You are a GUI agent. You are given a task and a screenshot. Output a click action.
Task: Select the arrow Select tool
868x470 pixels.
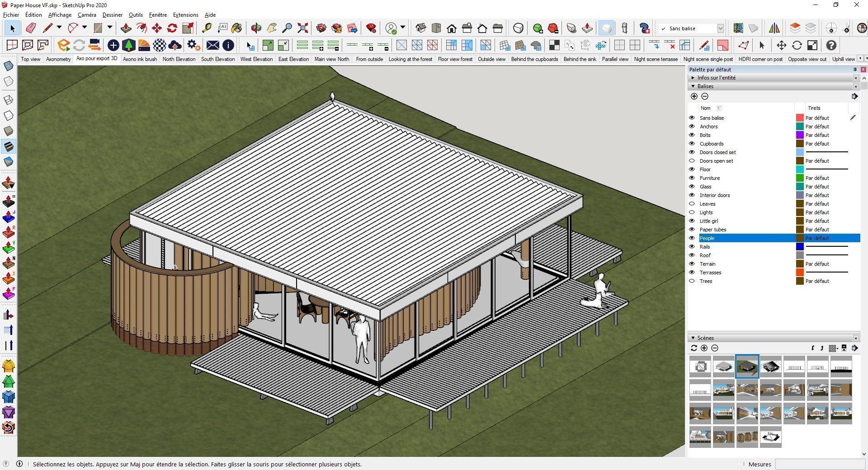(12, 28)
